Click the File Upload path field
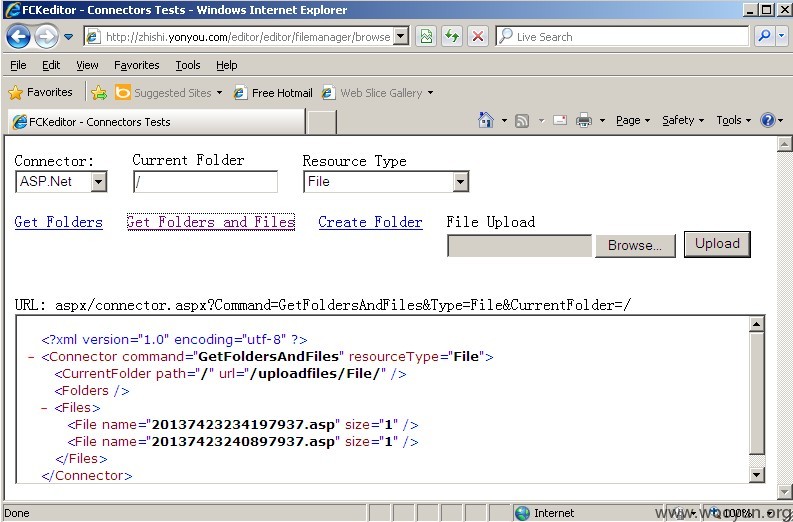 pyautogui.click(x=519, y=245)
